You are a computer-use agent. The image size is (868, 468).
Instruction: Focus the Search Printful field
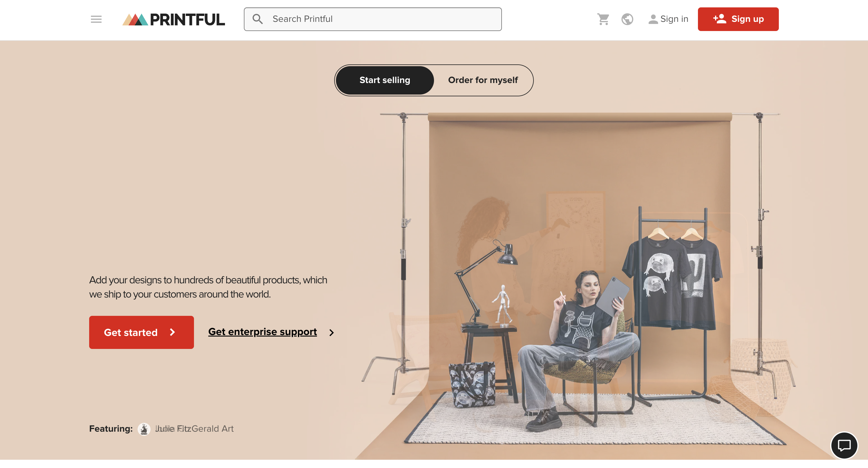(x=373, y=19)
